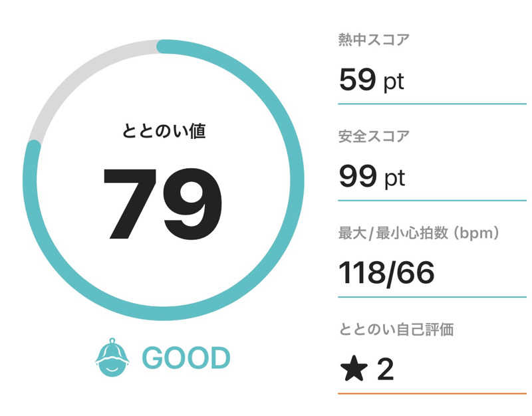Click the teal divider under 99 pt
This screenshot has width=532, height=416.
coord(432,200)
